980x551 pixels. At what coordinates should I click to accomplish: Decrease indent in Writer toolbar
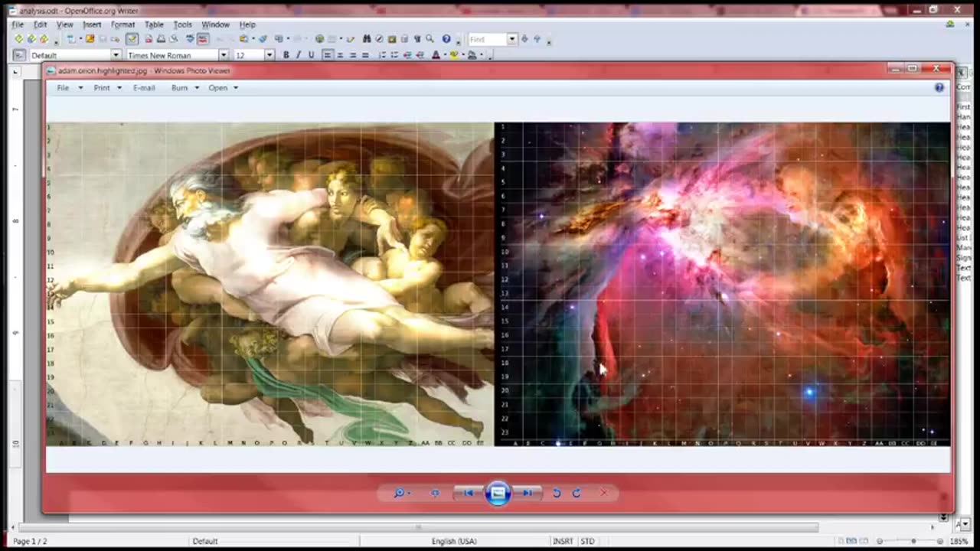click(x=407, y=55)
